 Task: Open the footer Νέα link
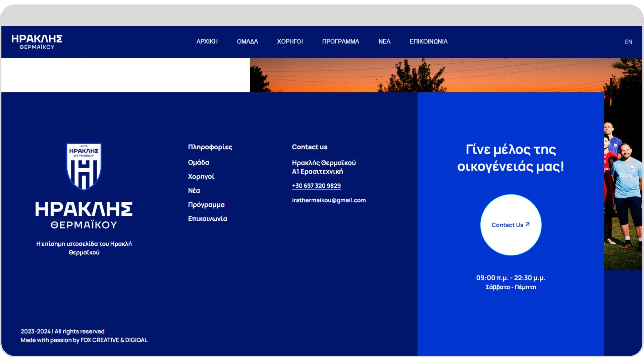[x=194, y=191]
